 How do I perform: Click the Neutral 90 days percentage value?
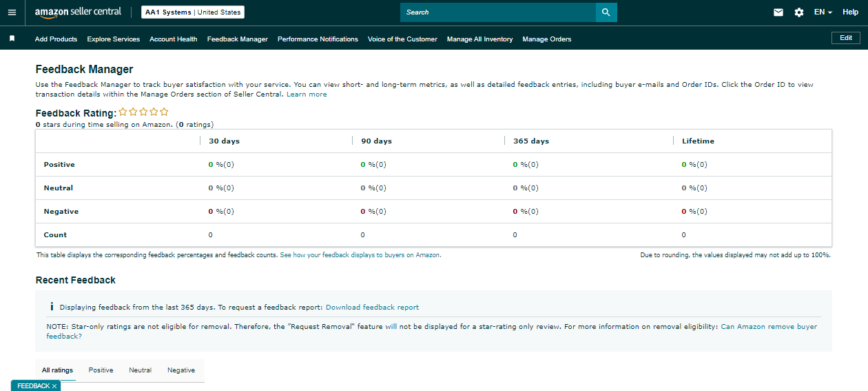click(373, 188)
